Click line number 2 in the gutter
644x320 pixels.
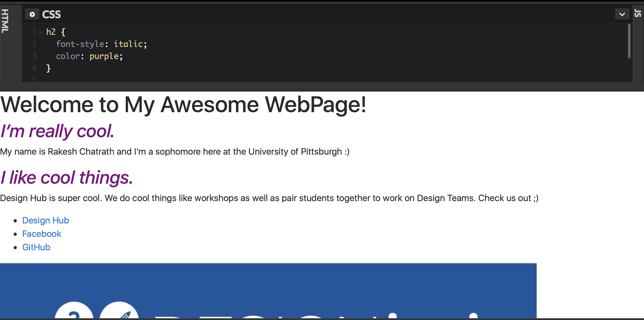pos(34,44)
